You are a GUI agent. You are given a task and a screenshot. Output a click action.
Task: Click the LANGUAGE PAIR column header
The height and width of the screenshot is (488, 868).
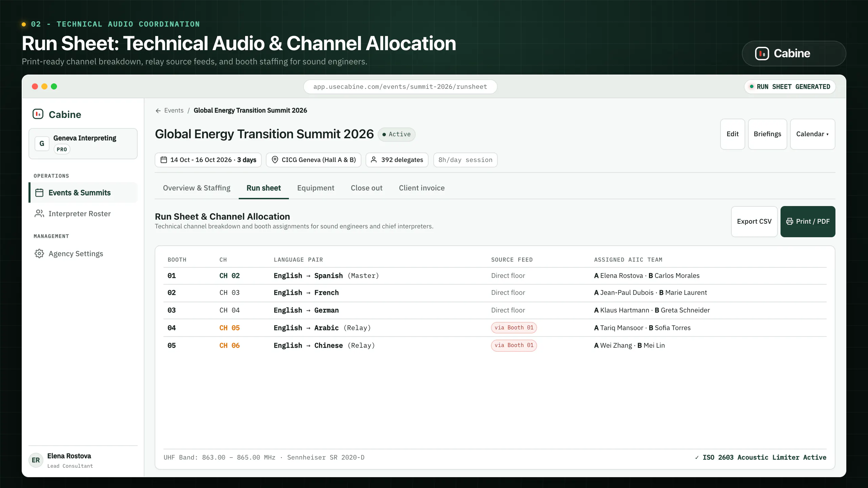coord(298,260)
